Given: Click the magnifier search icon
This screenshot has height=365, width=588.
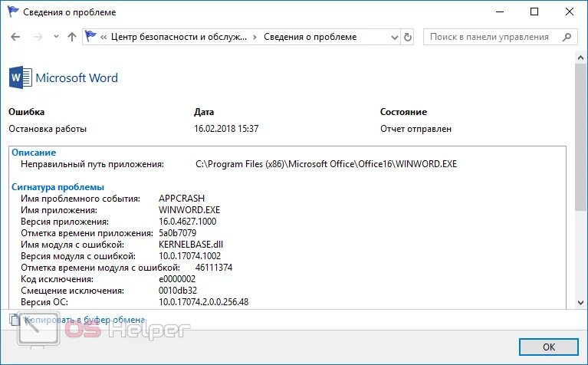Looking at the screenshot, I should click(567, 37).
